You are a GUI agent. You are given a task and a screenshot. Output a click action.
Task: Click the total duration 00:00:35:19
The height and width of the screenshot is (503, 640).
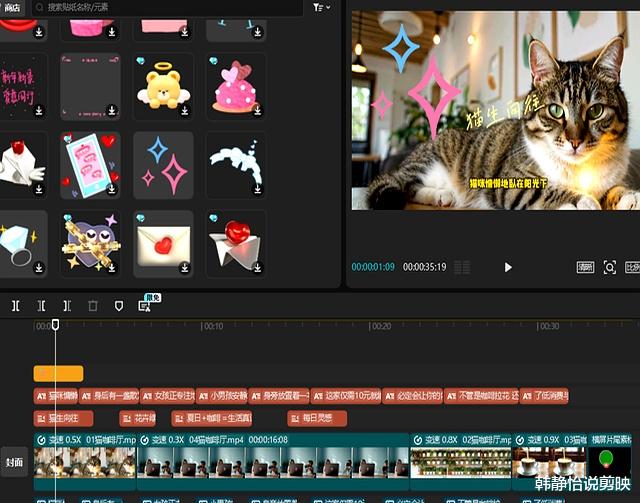pos(424,267)
